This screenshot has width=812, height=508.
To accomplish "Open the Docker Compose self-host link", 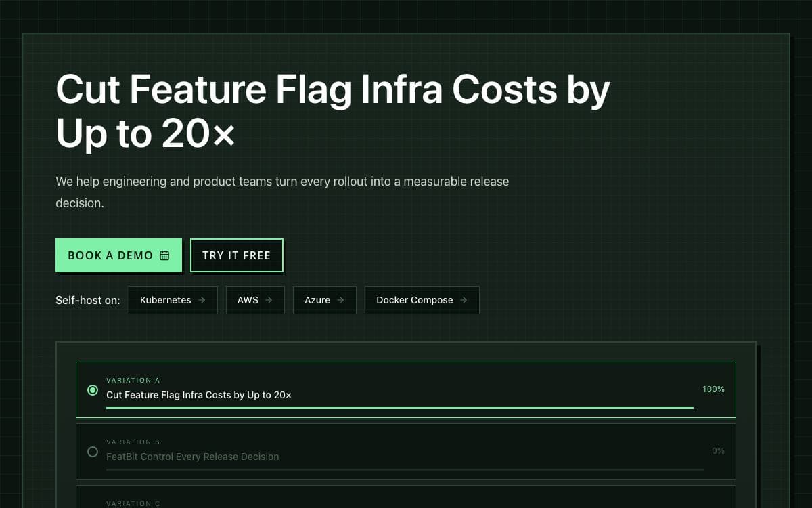I will pyautogui.click(x=422, y=300).
